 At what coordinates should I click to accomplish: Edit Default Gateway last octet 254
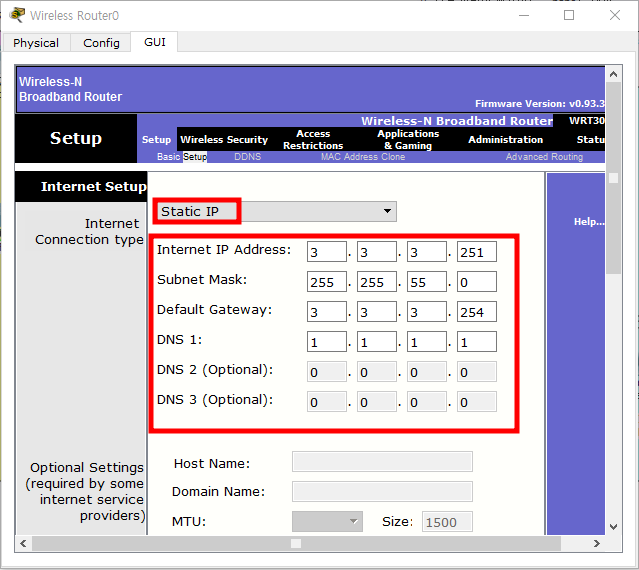tap(477, 312)
